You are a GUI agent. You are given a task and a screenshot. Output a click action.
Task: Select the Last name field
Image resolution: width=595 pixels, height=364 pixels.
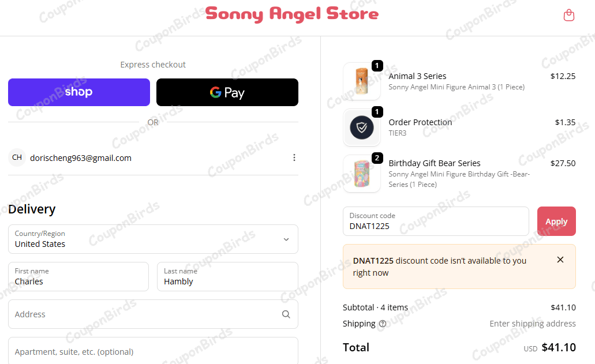[x=228, y=277]
